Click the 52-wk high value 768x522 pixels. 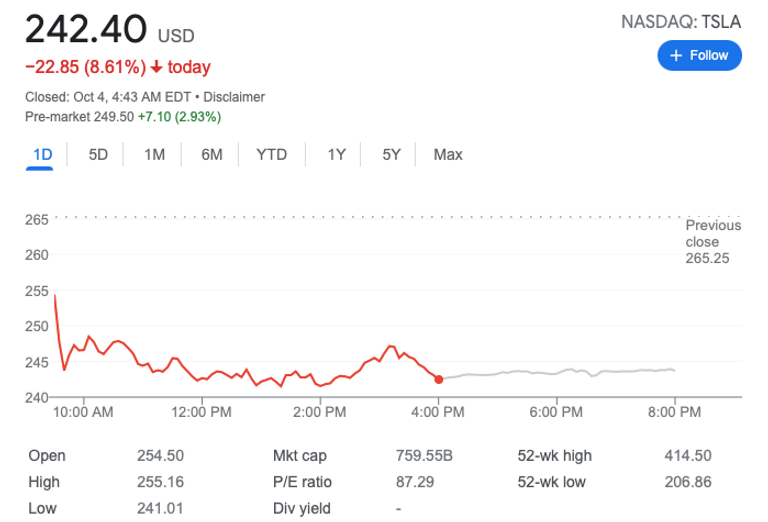coord(688,456)
